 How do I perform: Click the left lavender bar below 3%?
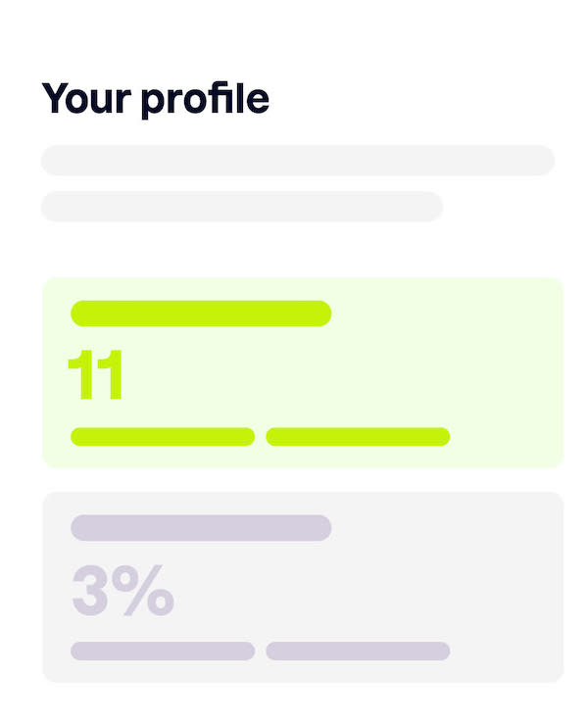click(x=163, y=652)
